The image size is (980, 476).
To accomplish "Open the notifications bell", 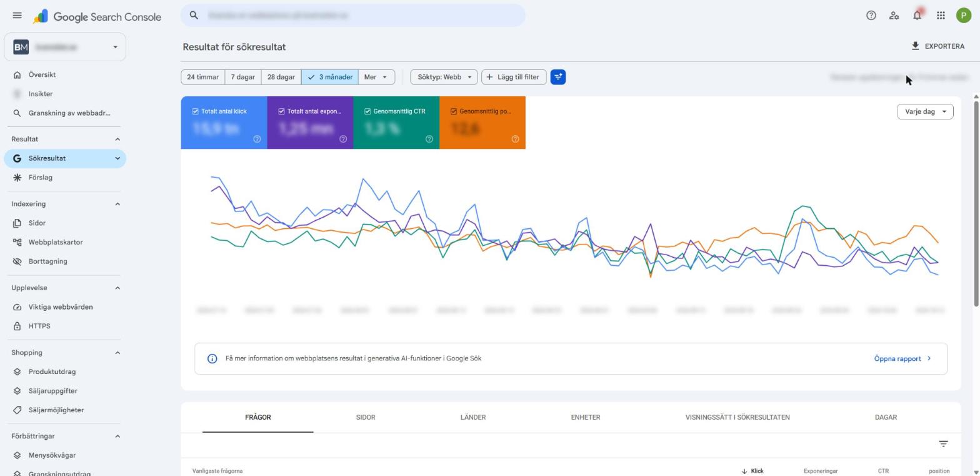I will (917, 16).
